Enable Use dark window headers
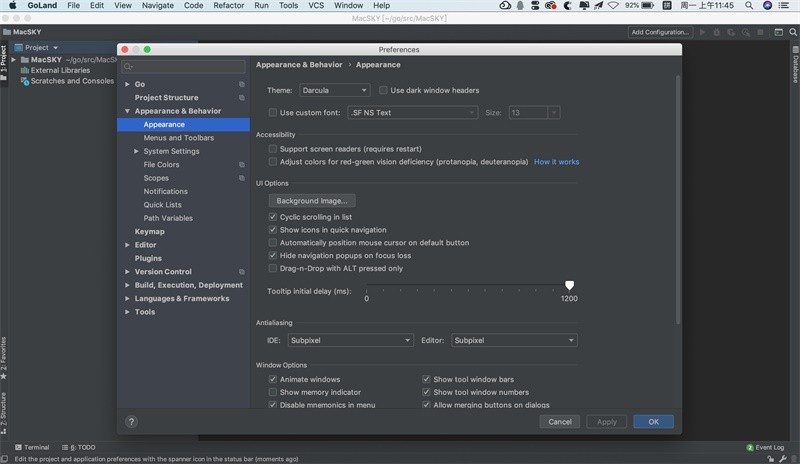 (x=383, y=90)
